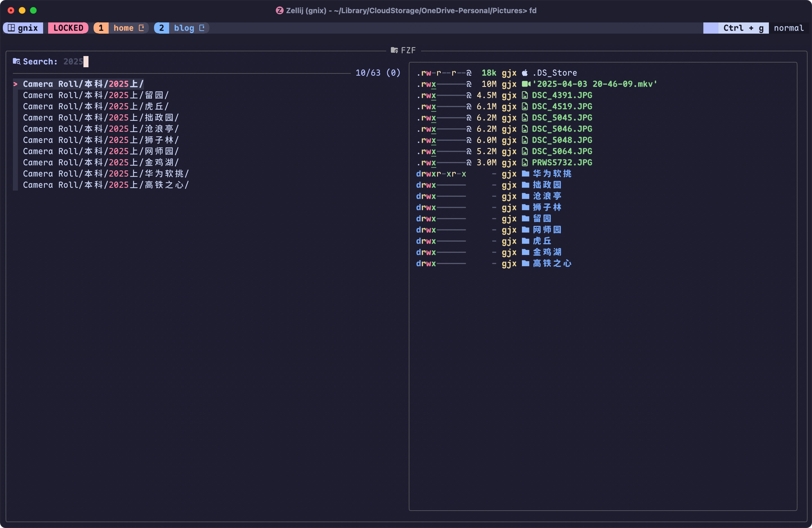Click image icon beside PRWS5732.JPG
Image resolution: width=812 pixels, height=528 pixels.
click(525, 163)
